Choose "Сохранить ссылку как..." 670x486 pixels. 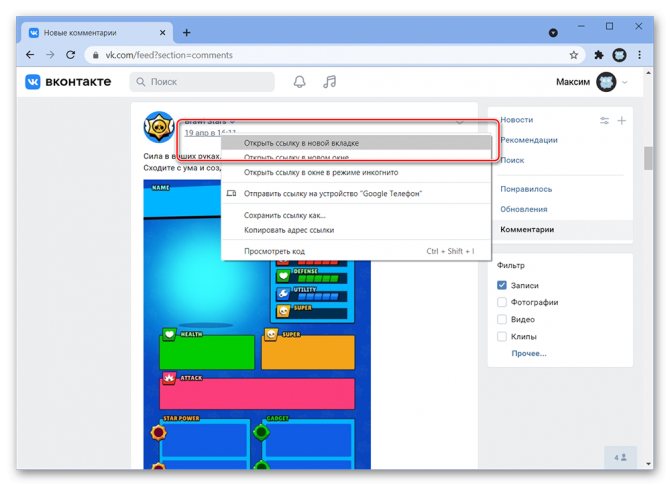coord(356,215)
